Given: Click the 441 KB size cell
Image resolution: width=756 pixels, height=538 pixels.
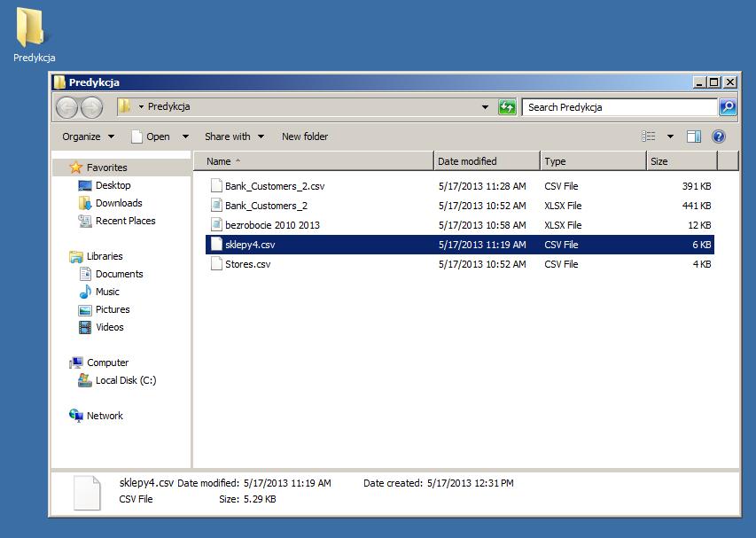Looking at the screenshot, I should 697,206.
